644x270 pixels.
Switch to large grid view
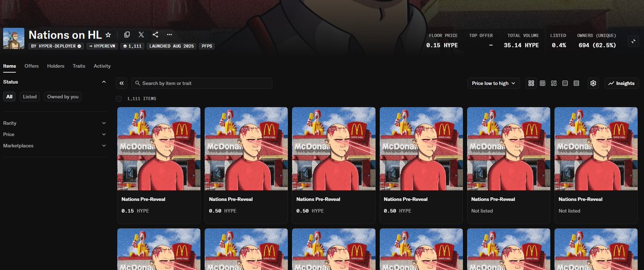click(x=531, y=83)
